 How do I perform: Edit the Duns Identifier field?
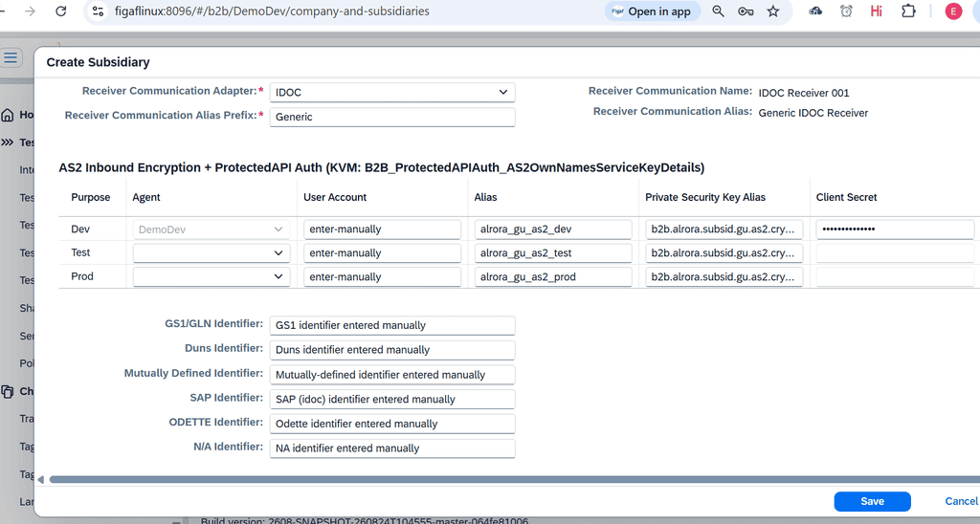click(392, 350)
